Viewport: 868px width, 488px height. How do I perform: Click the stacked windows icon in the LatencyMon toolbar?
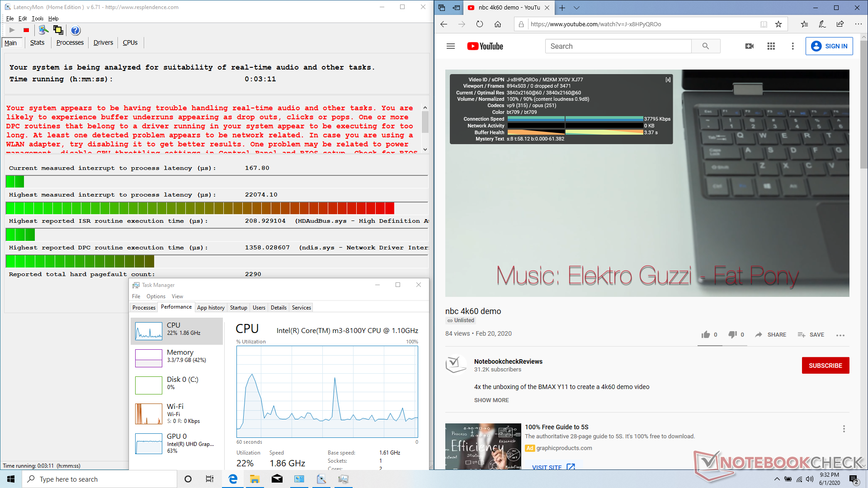pyautogui.click(x=58, y=30)
